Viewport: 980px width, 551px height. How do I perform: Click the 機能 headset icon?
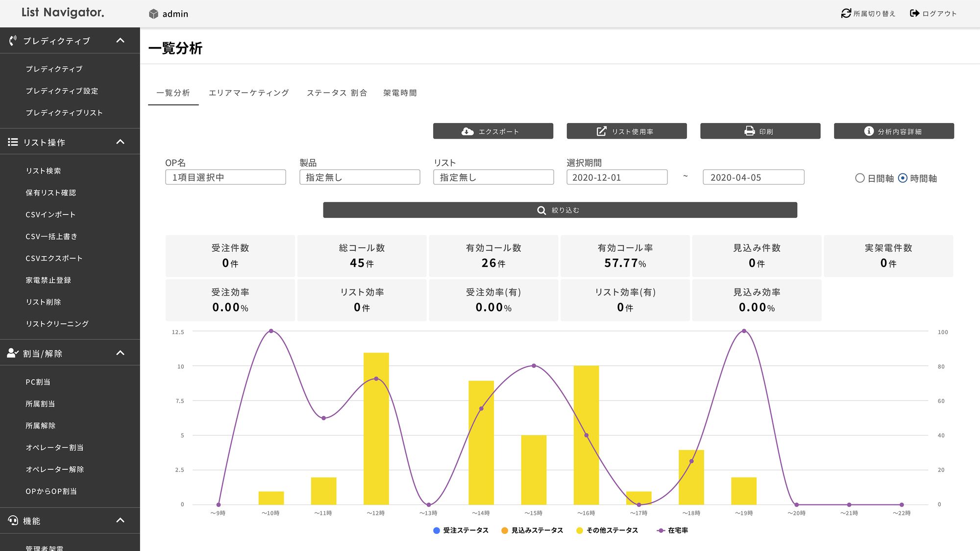[x=13, y=521]
